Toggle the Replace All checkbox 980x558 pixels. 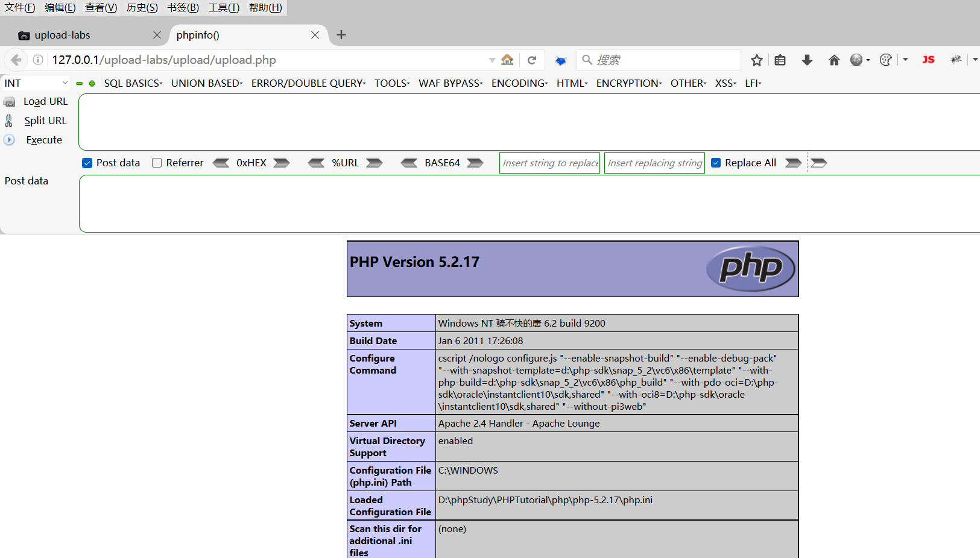point(716,163)
